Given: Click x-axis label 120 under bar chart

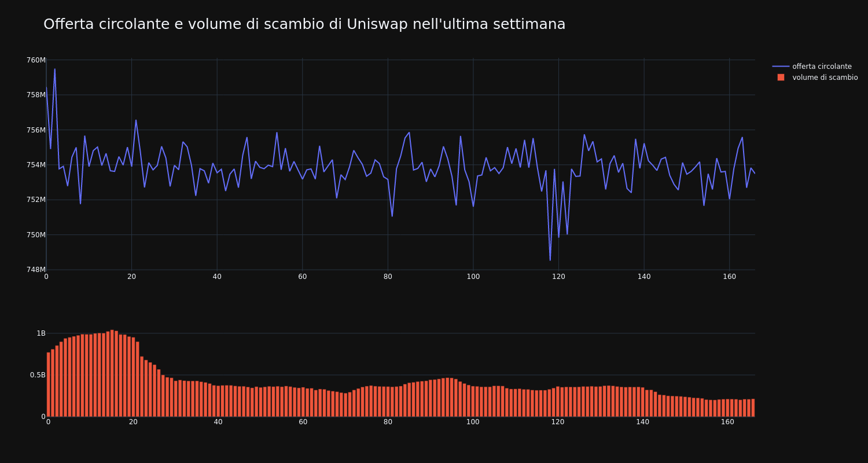Looking at the screenshot, I should point(558,422).
